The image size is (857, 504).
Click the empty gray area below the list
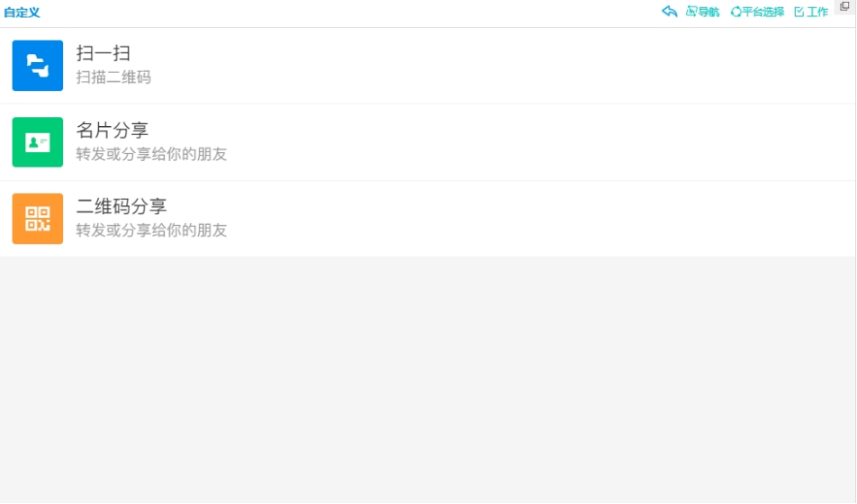(x=428, y=380)
